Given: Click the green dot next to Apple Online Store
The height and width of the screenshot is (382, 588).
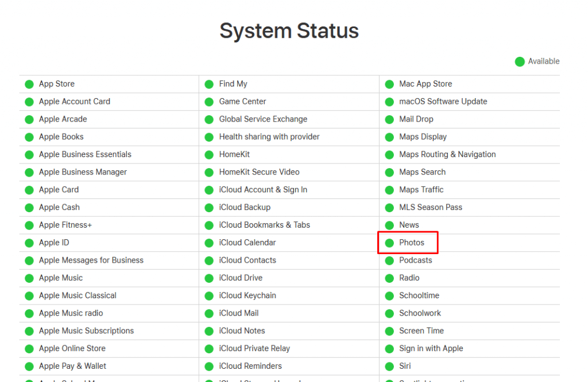Looking at the screenshot, I should (x=29, y=349).
